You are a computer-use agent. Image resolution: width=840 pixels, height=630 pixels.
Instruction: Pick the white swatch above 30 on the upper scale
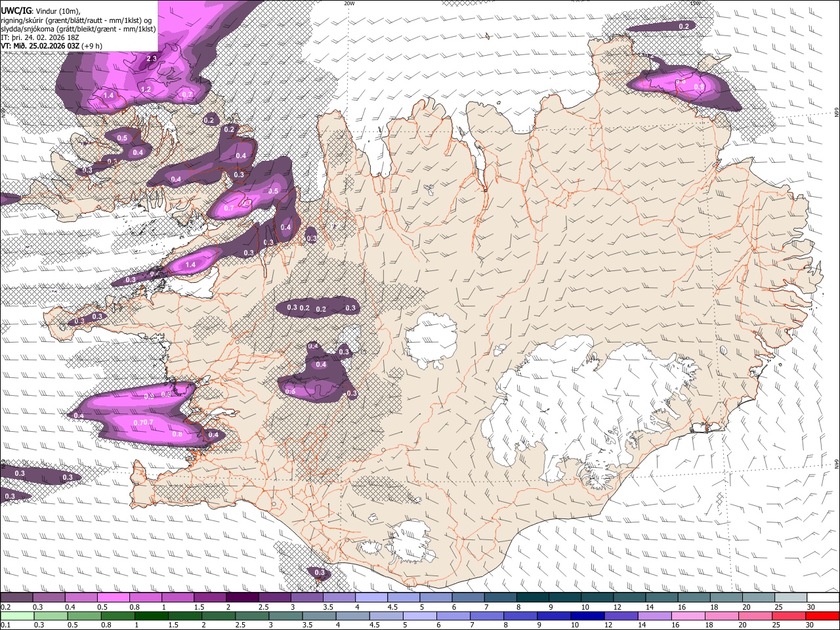(x=823, y=598)
